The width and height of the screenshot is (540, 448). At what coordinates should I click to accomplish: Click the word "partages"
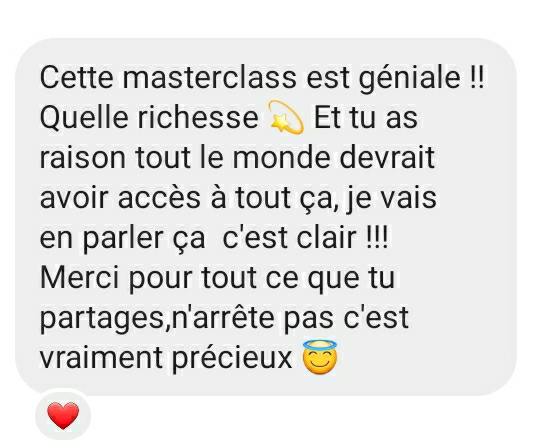[102, 319]
